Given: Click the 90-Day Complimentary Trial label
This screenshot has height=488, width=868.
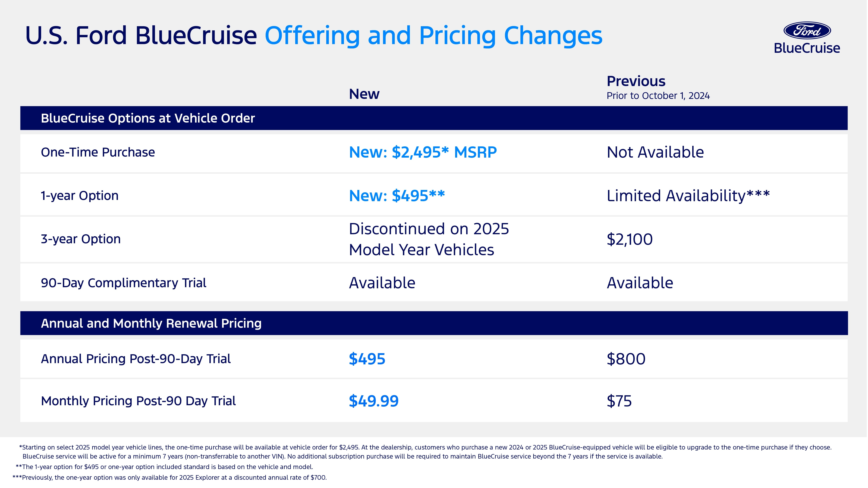Looking at the screenshot, I should tap(123, 283).
